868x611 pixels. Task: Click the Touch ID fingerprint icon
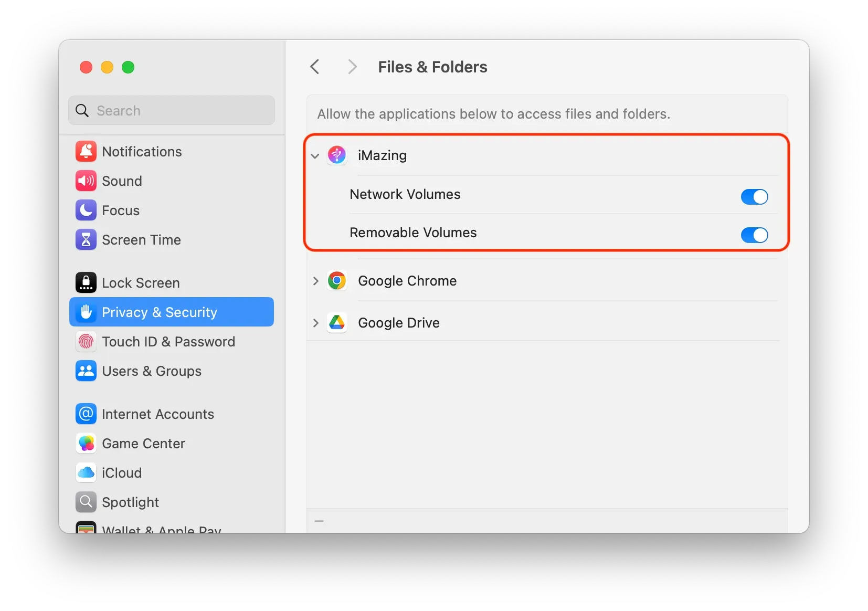pyautogui.click(x=86, y=341)
